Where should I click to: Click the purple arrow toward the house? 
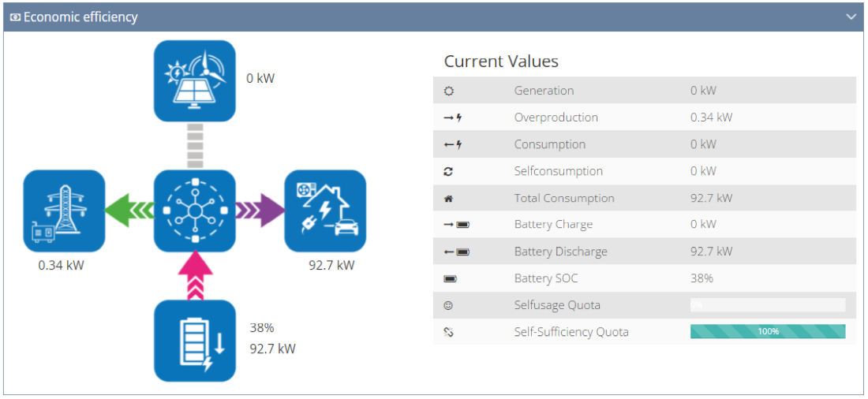coord(260,211)
